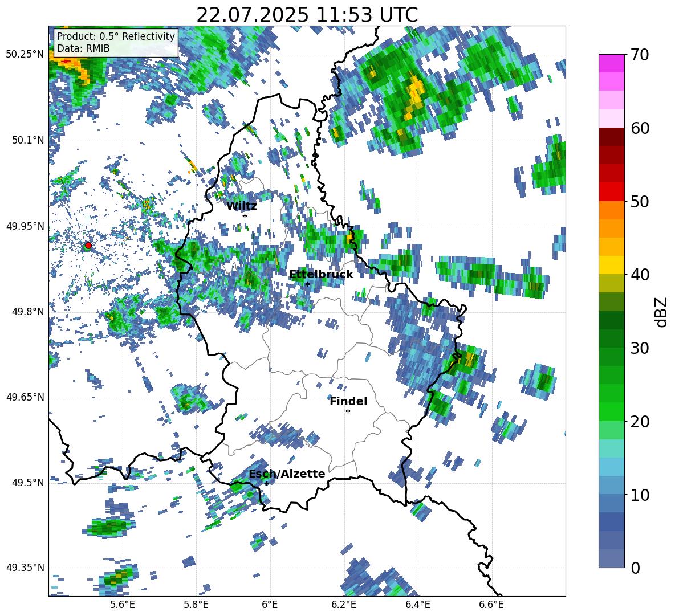This screenshot has height=616, width=675.
Task: Click the 49.5°N latitude label
Action: point(28,482)
